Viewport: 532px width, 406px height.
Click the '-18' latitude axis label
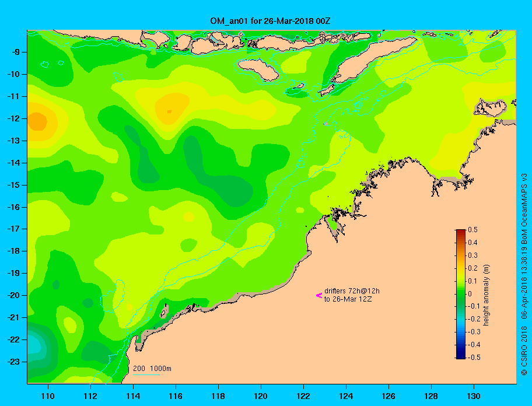(x=14, y=251)
